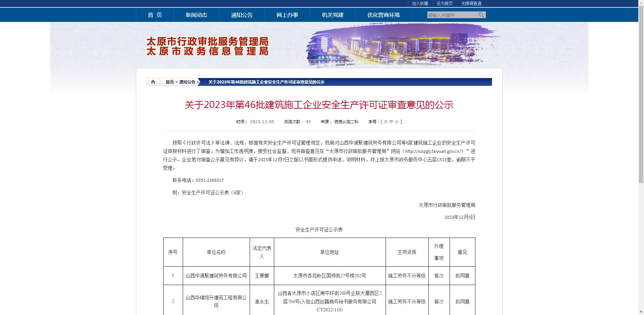This screenshot has width=644, height=315.
Task: Click the breadcrumb home icon
Action: [153, 82]
